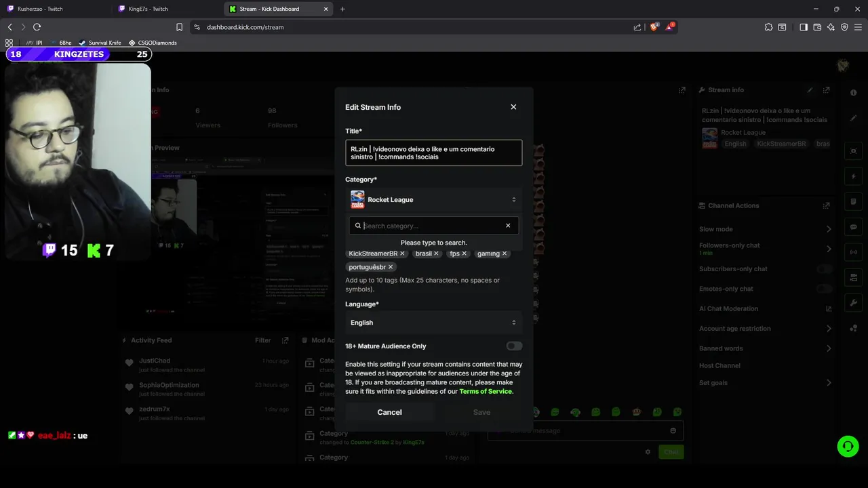Click SophiaOptimization in activity feed
The height and width of the screenshot is (488, 868).
[x=169, y=385]
